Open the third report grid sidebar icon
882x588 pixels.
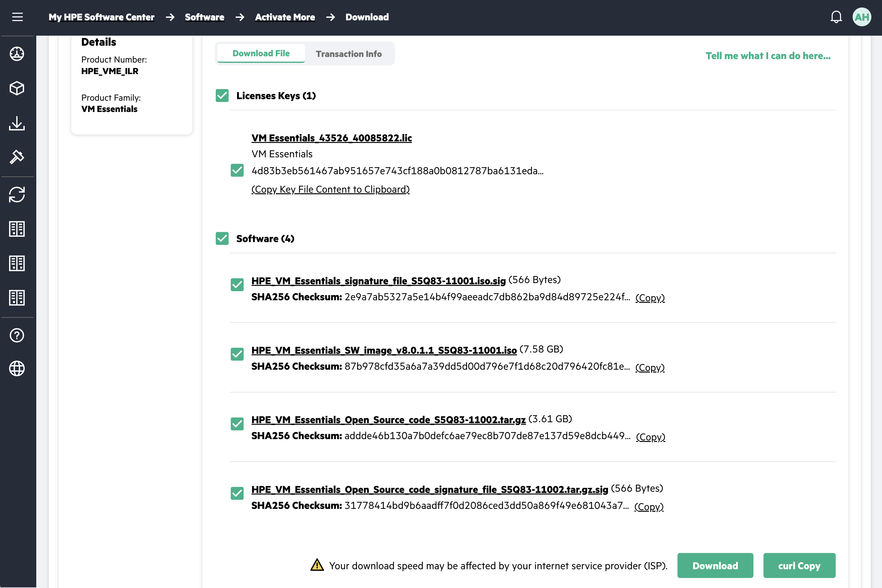coord(17,298)
